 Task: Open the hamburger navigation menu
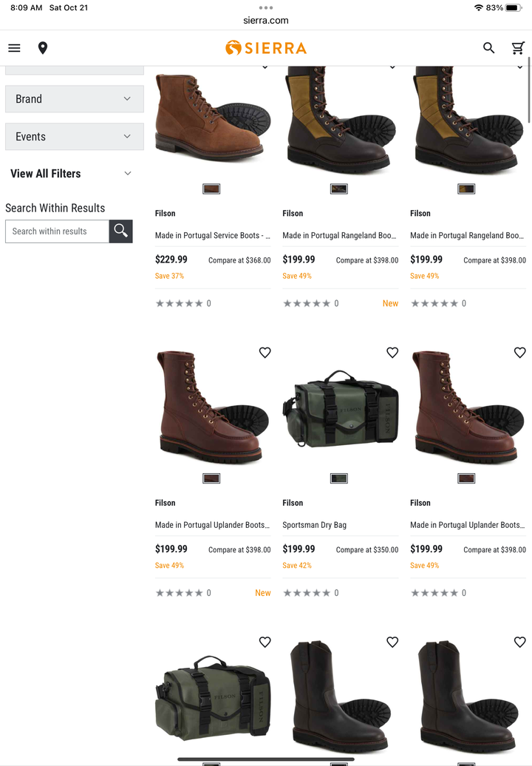14,48
